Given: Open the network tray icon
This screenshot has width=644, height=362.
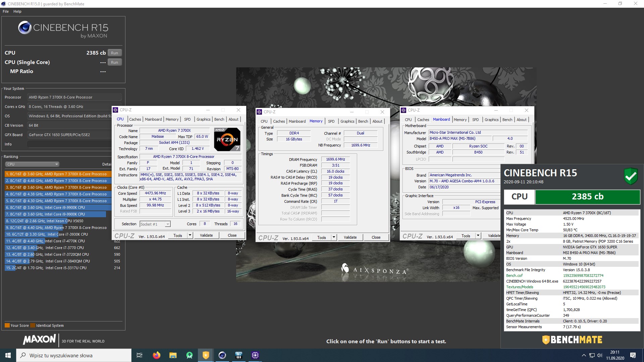Looking at the screenshot, I should (x=592, y=355).
